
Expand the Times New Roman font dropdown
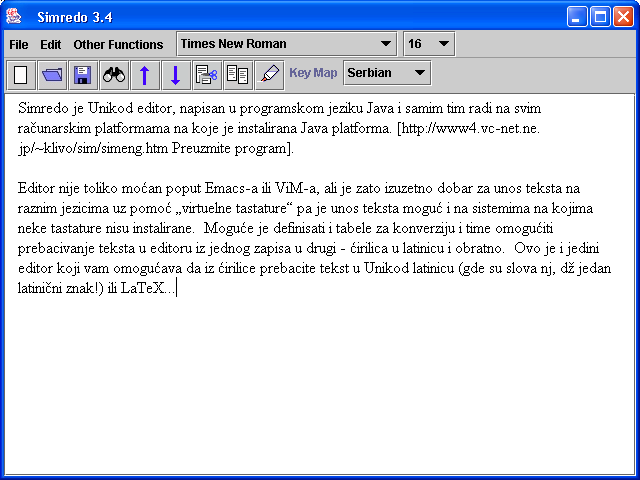coord(386,44)
